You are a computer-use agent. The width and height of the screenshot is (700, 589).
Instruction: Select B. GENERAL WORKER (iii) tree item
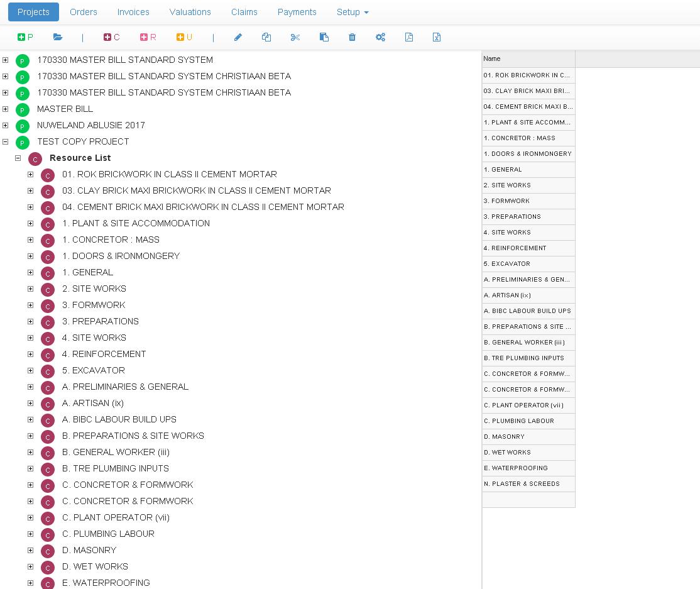coord(116,453)
